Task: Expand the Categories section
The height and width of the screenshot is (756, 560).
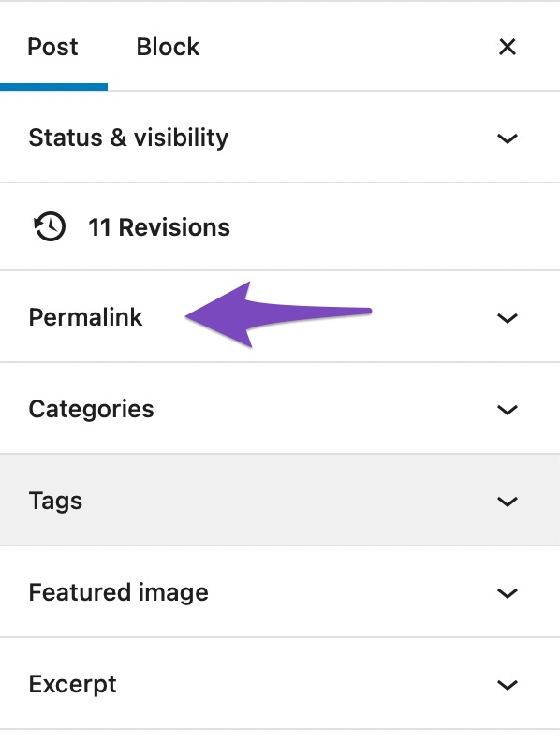Action: click(x=507, y=409)
